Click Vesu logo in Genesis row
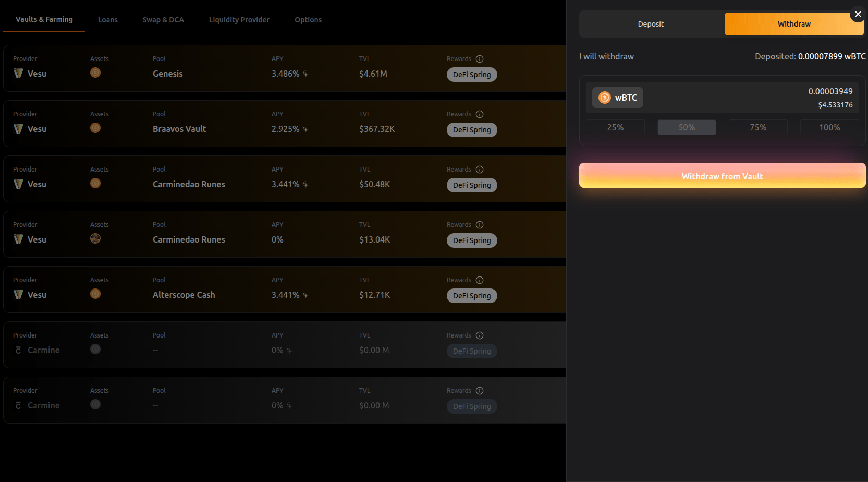Viewport: 868px width, 482px height. [18, 74]
